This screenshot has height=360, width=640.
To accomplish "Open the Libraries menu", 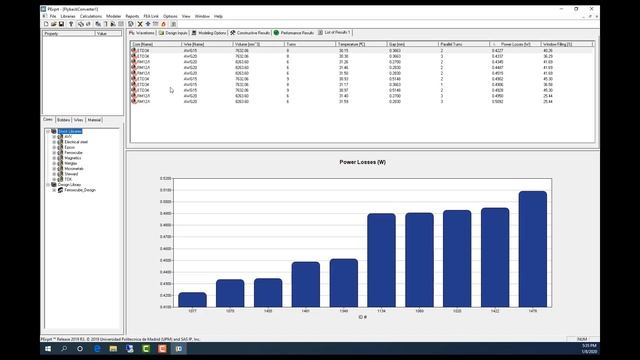I will click(x=68, y=16).
